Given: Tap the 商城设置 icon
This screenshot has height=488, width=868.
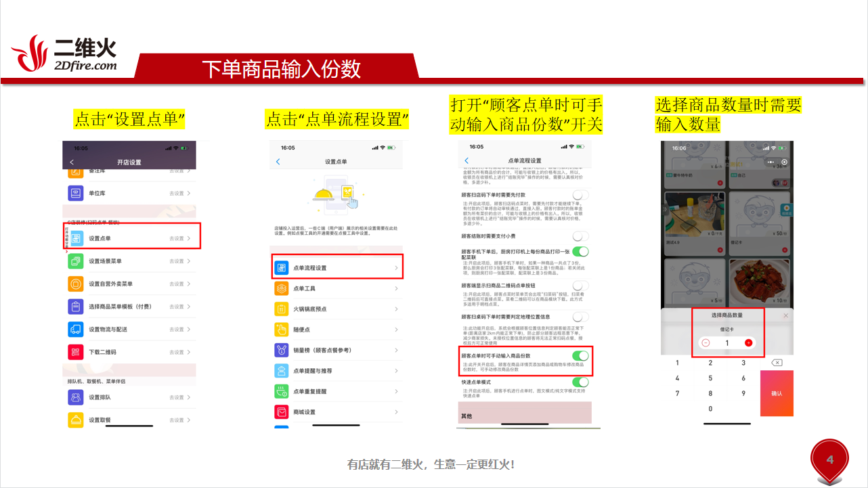Looking at the screenshot, I should point(282,412).
